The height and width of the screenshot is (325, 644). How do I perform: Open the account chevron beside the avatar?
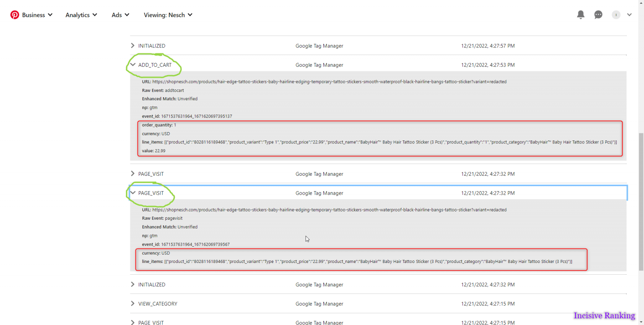click(x=629, y=15)
